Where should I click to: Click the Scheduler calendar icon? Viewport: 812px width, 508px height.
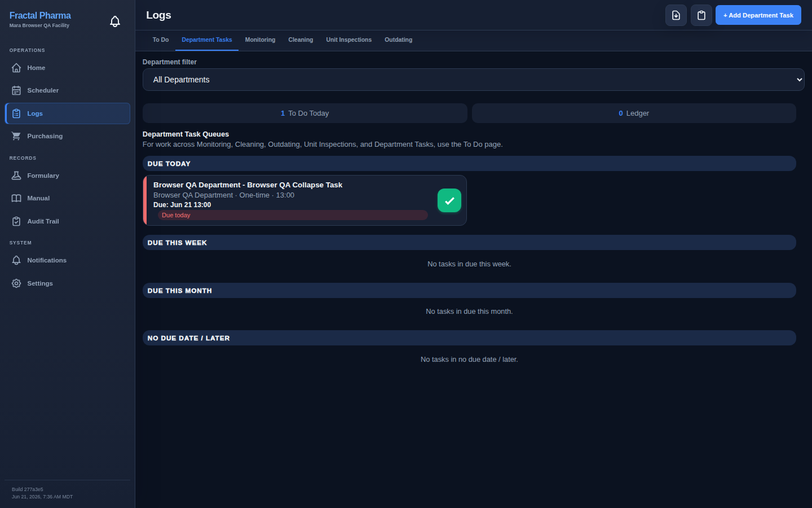pos(16,90)
